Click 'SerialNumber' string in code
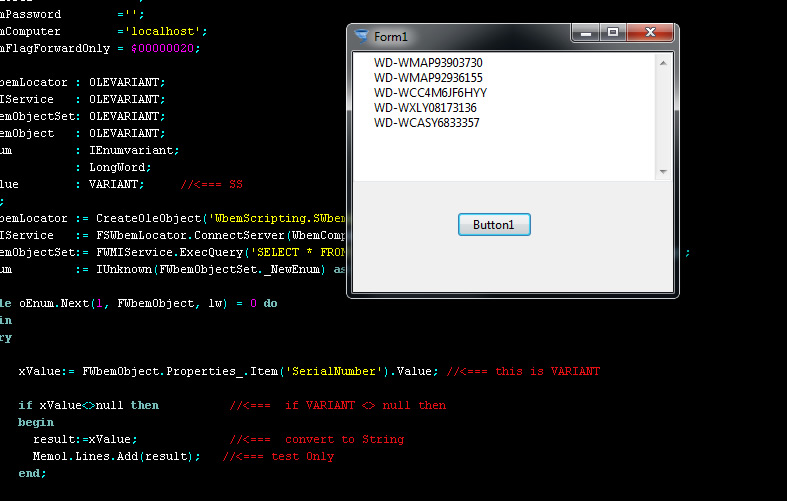Image resolution: width=787 pixels, height=501 pixels. tap(334, 371)
